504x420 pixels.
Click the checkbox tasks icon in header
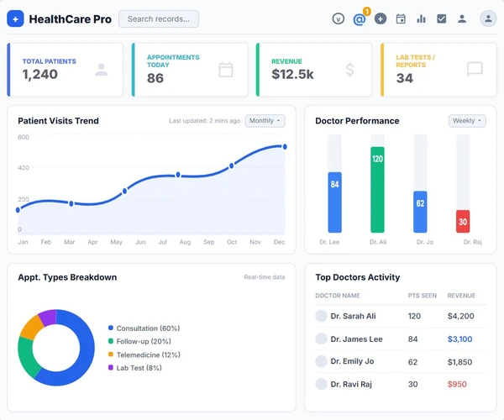(441, 18)
